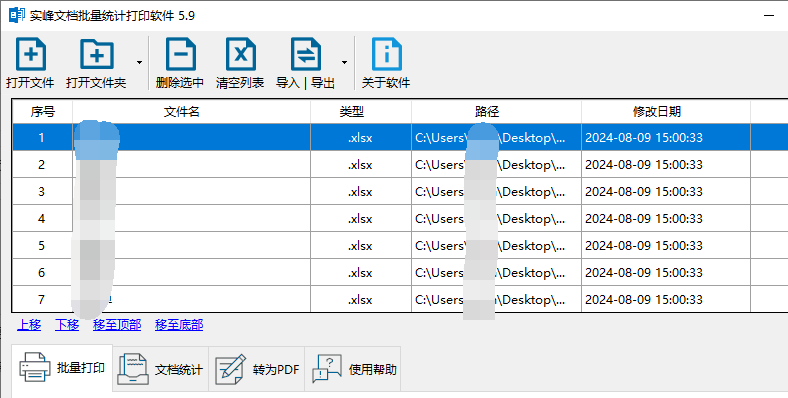The image size is (788, 398).
Task: Click the 移至顶部 link
Action: click(x=117, y=325)
